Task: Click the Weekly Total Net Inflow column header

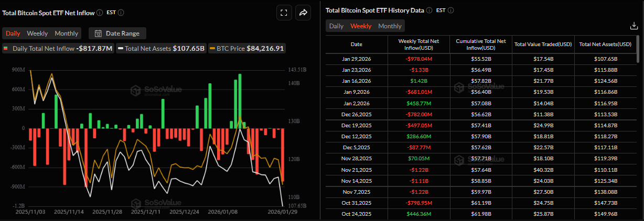Action: 418,45
